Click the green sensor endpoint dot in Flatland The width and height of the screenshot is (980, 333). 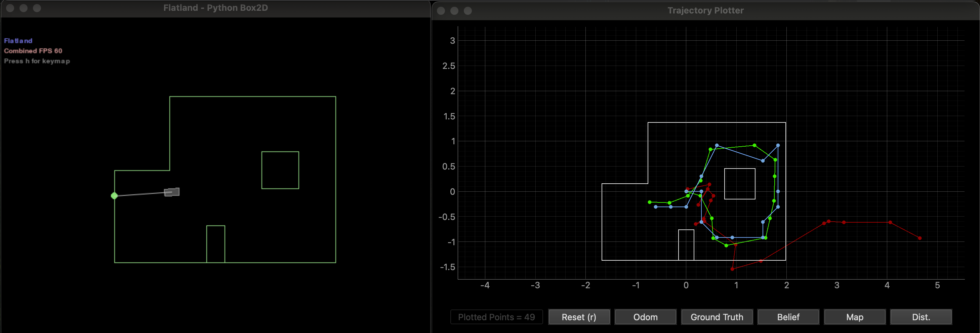tap(114, 196)
